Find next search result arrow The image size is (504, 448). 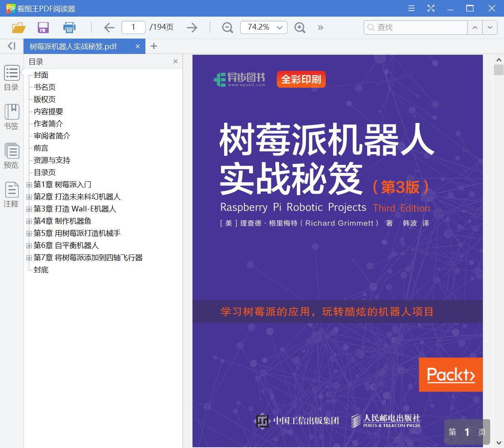490,27
